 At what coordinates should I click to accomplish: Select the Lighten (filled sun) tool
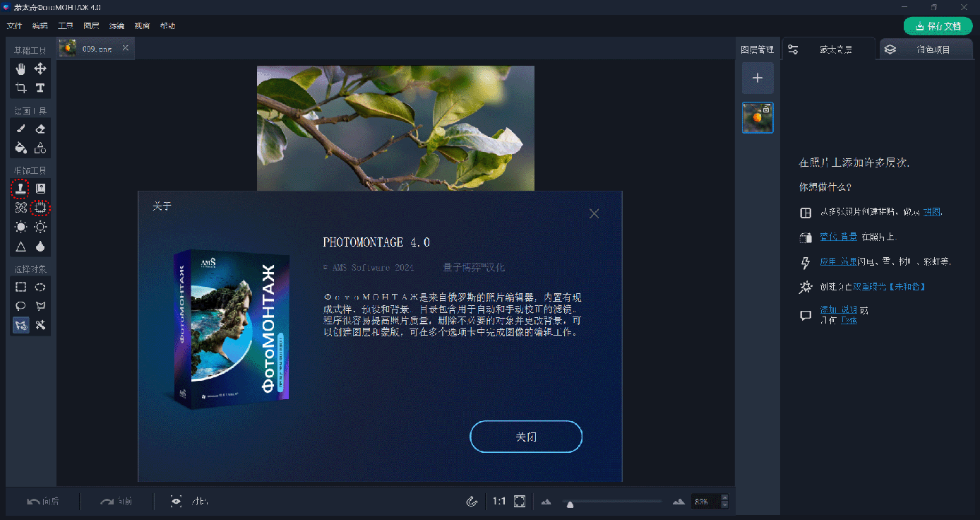(x=21, y=227)
